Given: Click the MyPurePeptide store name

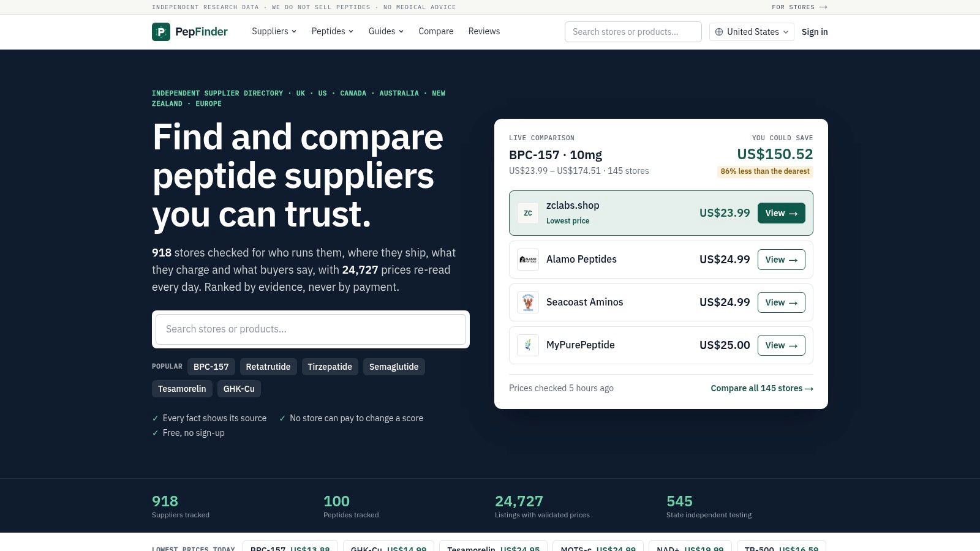Looking at the screenshot, I should click(x=580, y=345).
